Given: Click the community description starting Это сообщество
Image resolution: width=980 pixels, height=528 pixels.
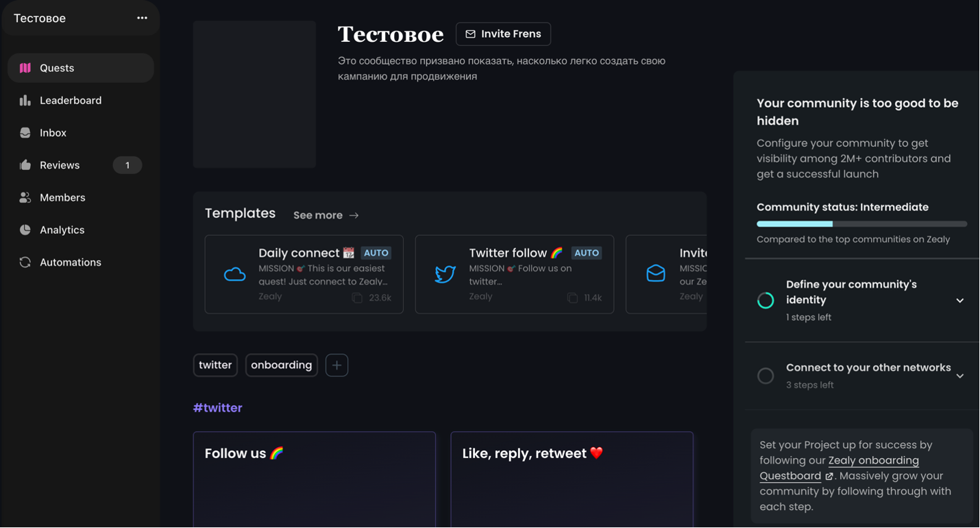Looking at the screenshot, I should click(x=502, y=69).
